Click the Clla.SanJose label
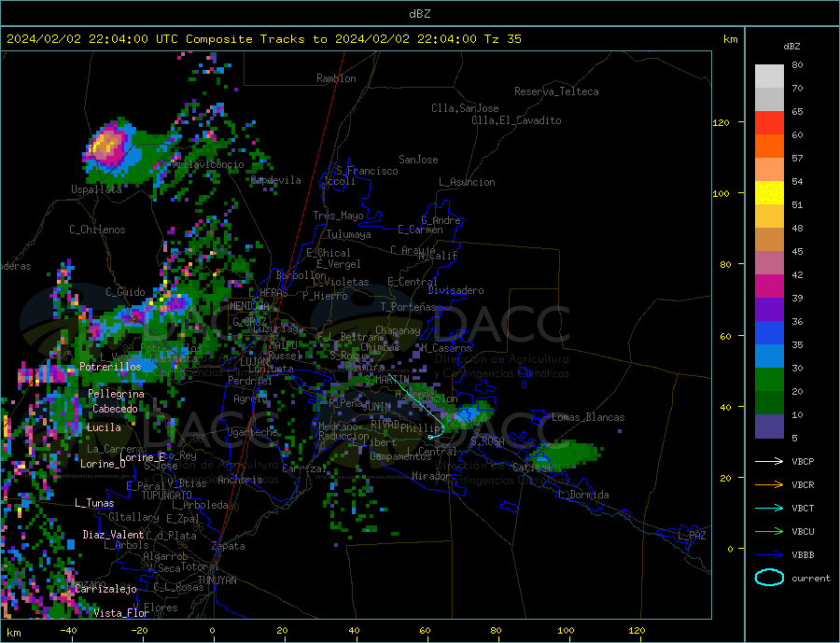 tap(465, 109)
